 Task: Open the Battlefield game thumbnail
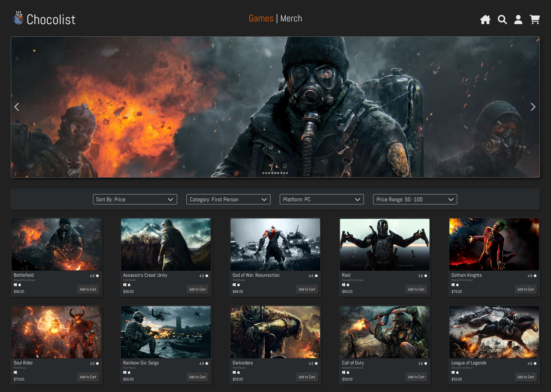57,245
